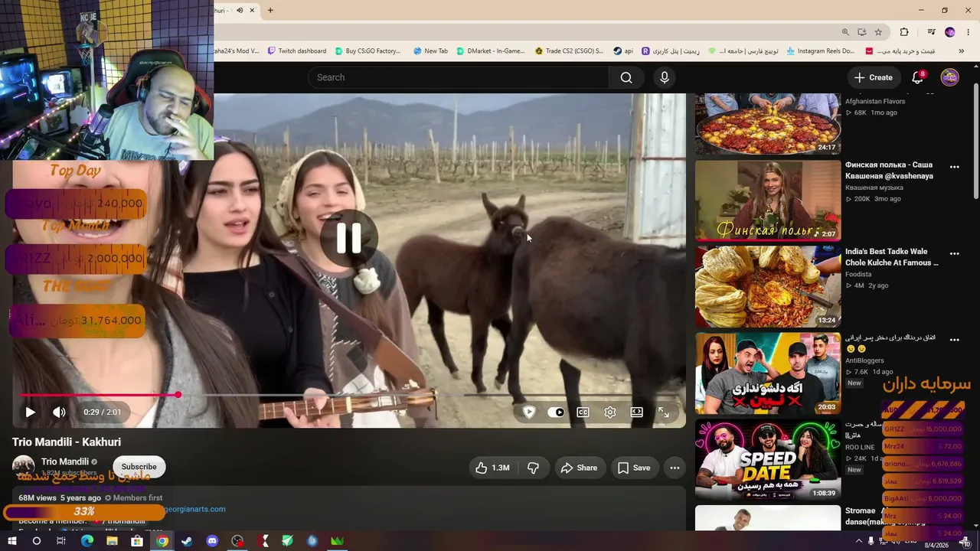Save the video to a playlist

click(x=634, y=468)
